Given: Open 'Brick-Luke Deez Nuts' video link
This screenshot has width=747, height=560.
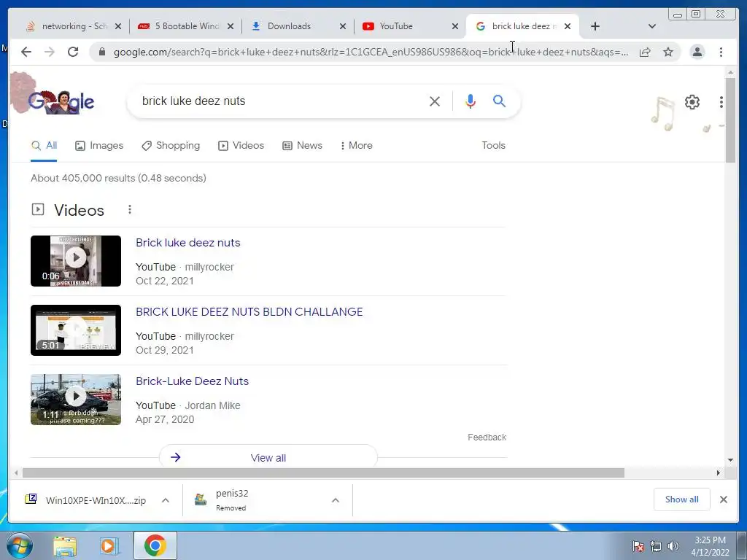Looking at the screenshot, I should (192, 381).
